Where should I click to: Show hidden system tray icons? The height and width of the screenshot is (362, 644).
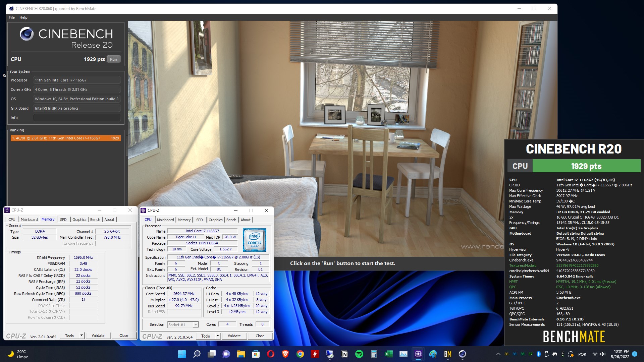click(x=498, y=354)
